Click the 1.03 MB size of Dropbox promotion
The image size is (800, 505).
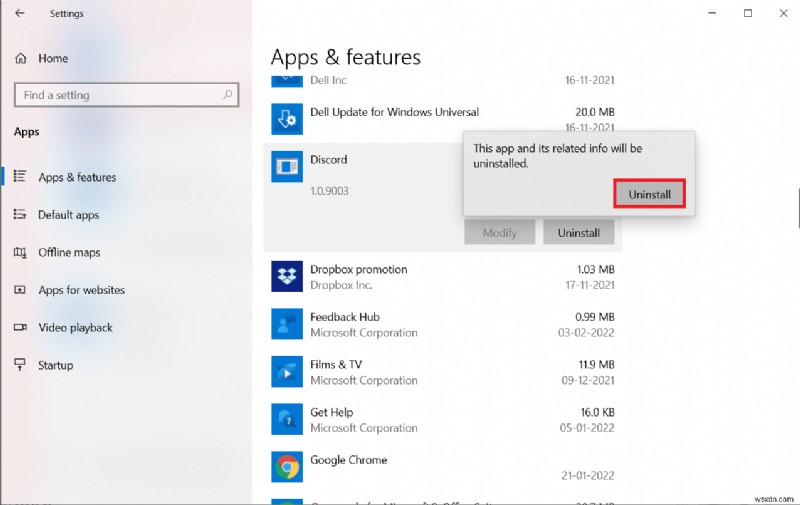595,269
